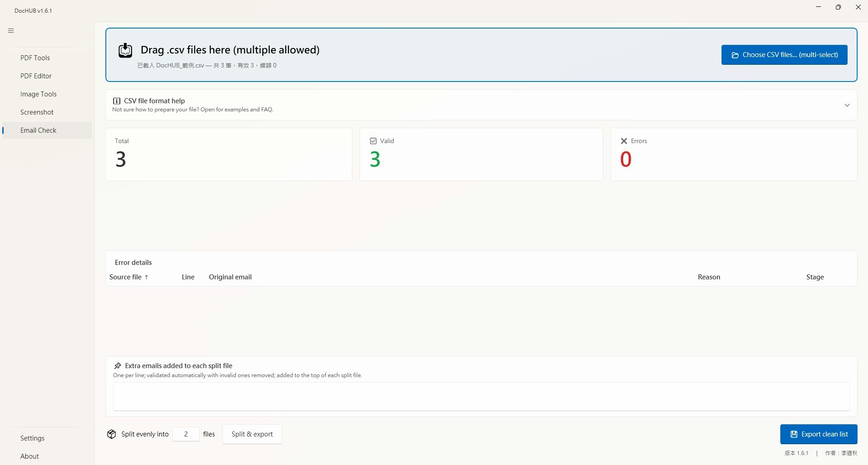Viewport: 868px width, 465px height.
Task: Click the Split evenly into label
Action: click(145, 434)
